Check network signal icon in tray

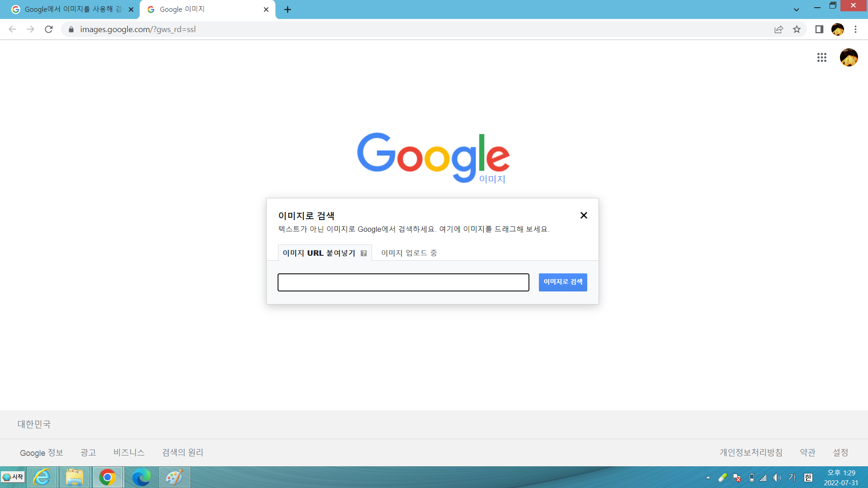[764, 478]
